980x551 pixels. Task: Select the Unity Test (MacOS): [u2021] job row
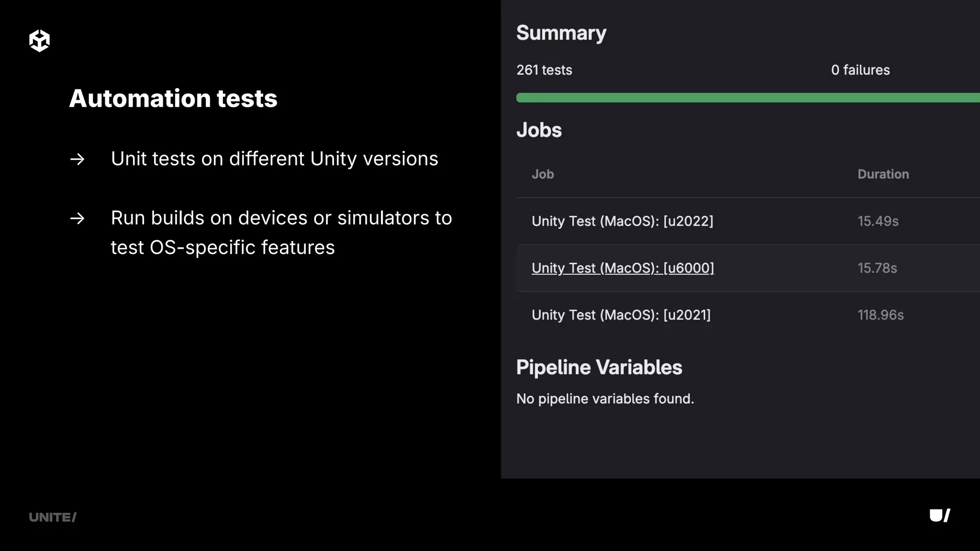[748, 315]
